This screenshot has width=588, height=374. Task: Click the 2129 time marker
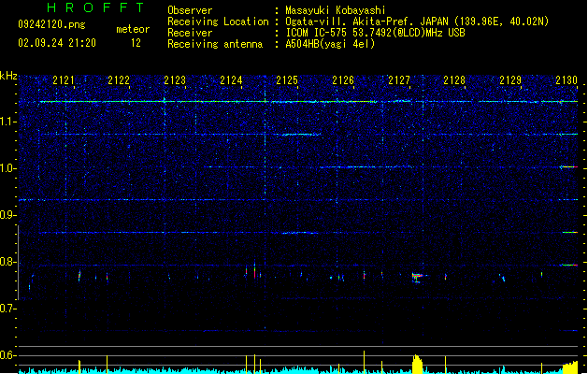510,80
